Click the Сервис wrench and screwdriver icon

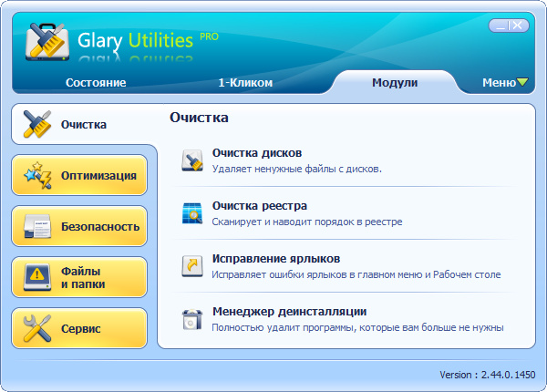coord(37,328)
